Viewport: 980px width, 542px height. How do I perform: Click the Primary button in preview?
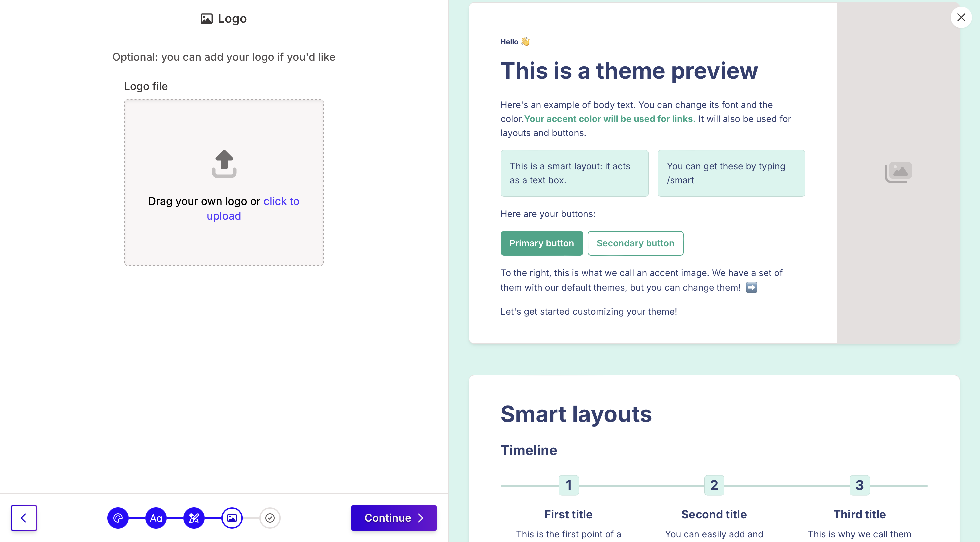coord(541,243)
